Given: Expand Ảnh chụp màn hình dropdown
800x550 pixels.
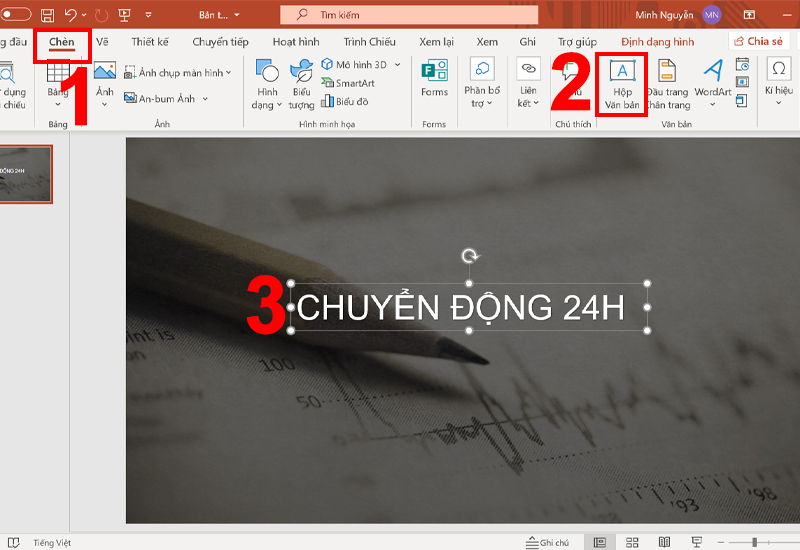Looking at the screenshot, I should pyautogui.click(x=229, y=72).
